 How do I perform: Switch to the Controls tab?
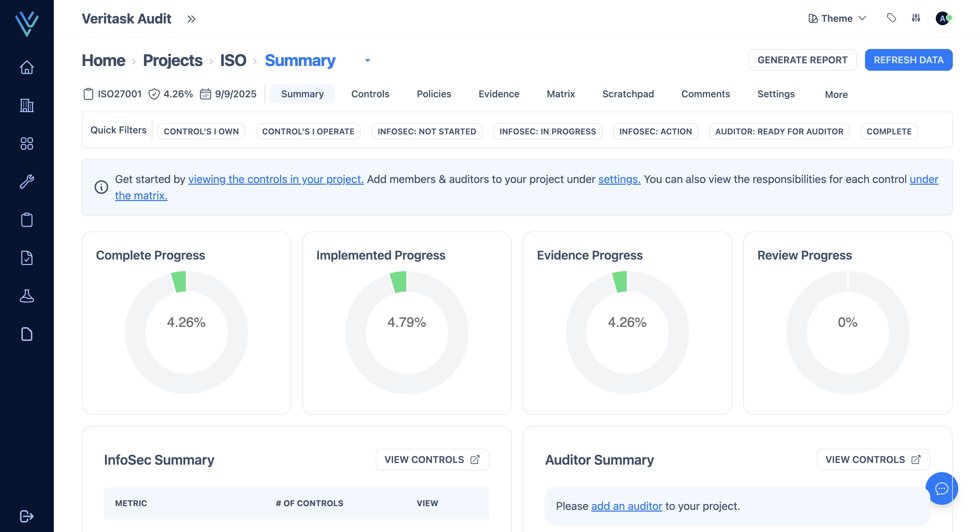tap(370, 94)
